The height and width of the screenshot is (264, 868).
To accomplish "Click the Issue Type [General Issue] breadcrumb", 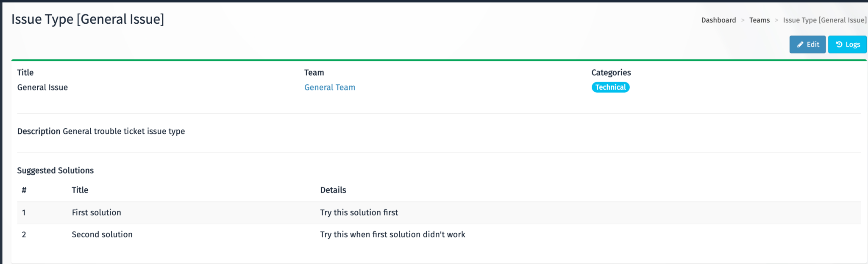I will (824, 20).
